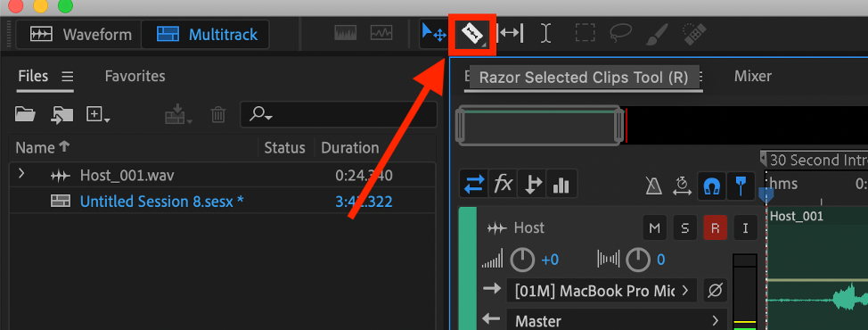Click the blue playhead on timeline
The height and width of the screenshot is (330, 868).
[x=766, y=195]
